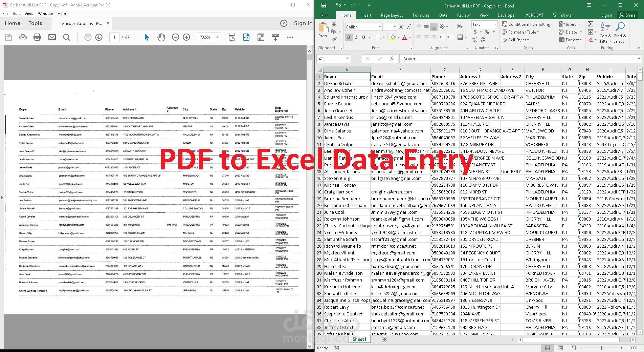644x352 pixels.
Task: Click Sign In in Acrobat
Action: [303, 23]
